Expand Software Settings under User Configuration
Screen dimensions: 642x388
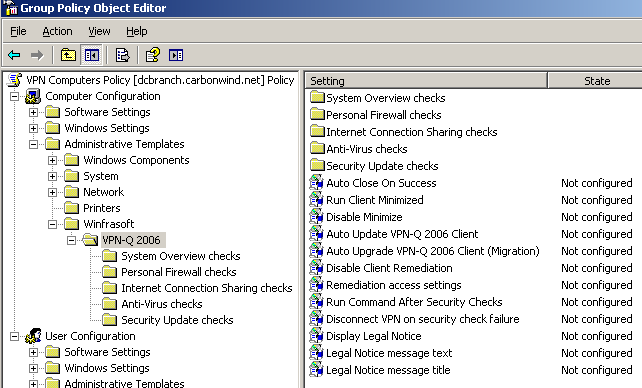click(x=34, y=352)
